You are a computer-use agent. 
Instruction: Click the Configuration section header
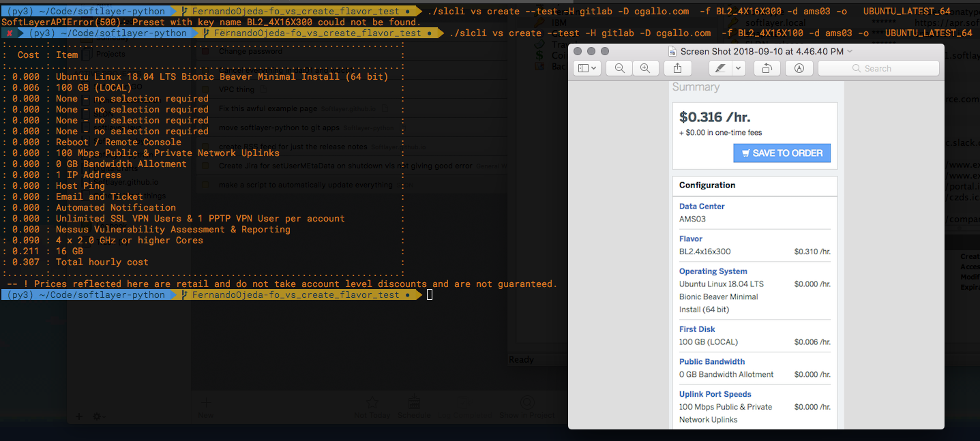(707, 185)
